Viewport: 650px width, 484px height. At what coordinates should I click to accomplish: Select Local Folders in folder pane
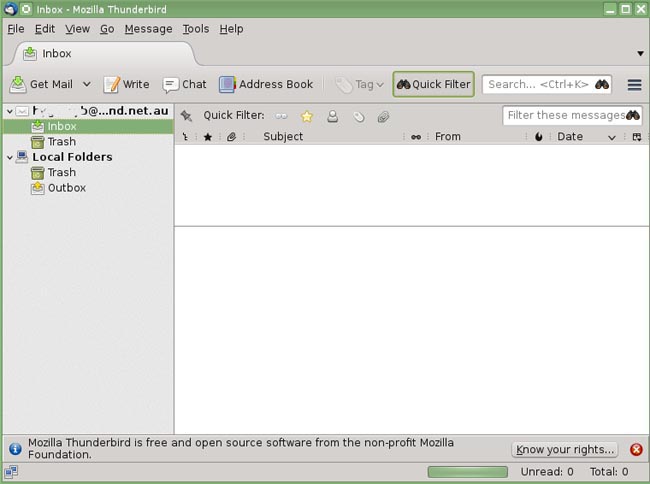(72, 157)
